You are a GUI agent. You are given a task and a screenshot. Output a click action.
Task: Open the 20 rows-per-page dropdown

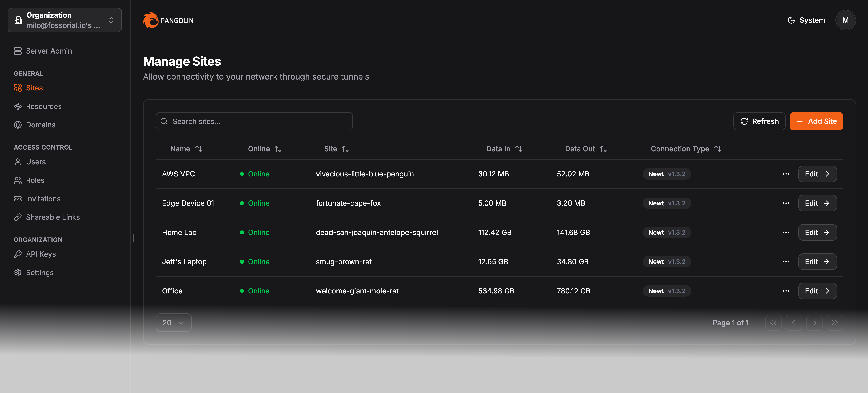[x=173, y=323]
